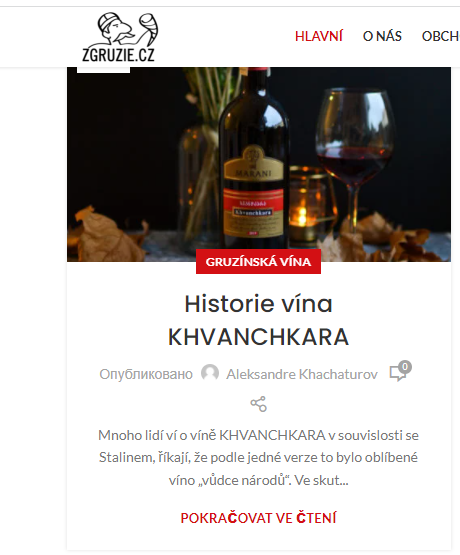Open the Historie vína KHVANCHKARA article title

click(258, 320)
